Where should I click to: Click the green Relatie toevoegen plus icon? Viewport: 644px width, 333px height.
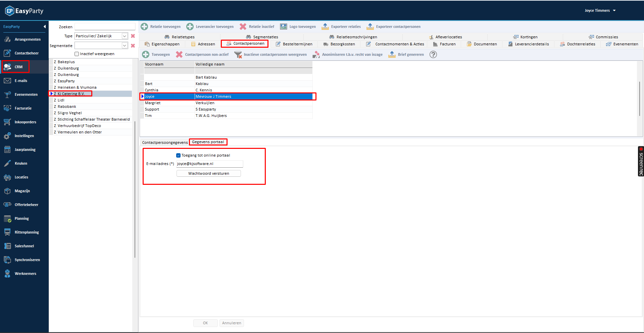(144, 27)
